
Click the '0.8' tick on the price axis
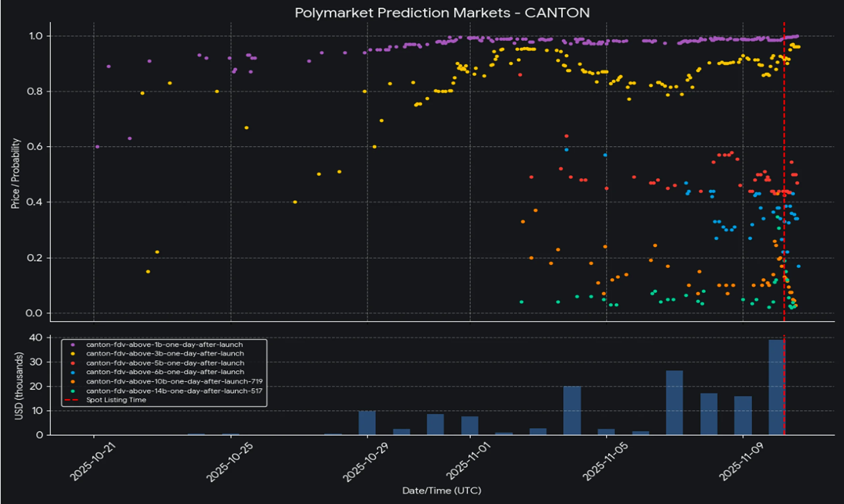tap(35, 91)
